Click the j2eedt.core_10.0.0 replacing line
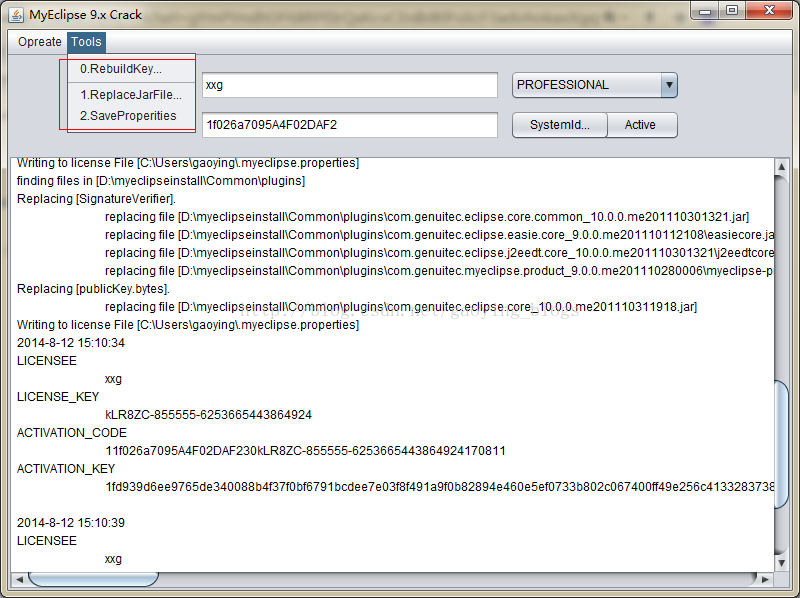Image resolution: width=800 pixels, height=598 pixels. (439, 253)
